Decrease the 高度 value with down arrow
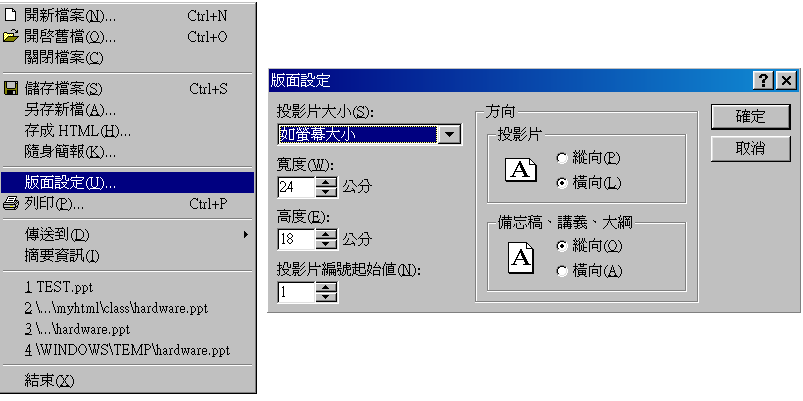Image resolution: width=803 pixels, height=401 pixels. [327, 244]
